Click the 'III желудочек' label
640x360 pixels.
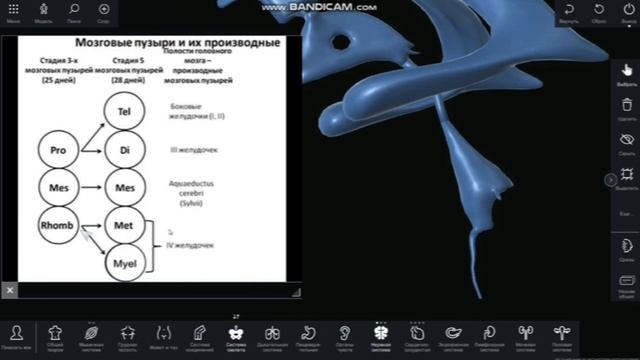click(194, 150)
